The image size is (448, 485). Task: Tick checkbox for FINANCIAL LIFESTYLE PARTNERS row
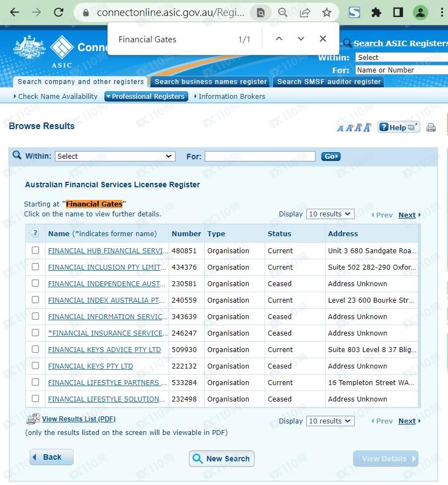click(x=36, y=382)
